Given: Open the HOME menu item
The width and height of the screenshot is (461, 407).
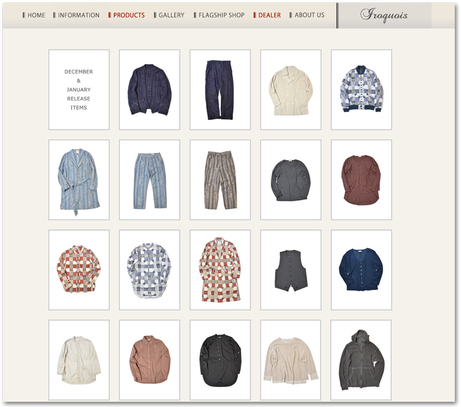Looking at the screenshot, I should pyautogui.click(x=34, y=15).
